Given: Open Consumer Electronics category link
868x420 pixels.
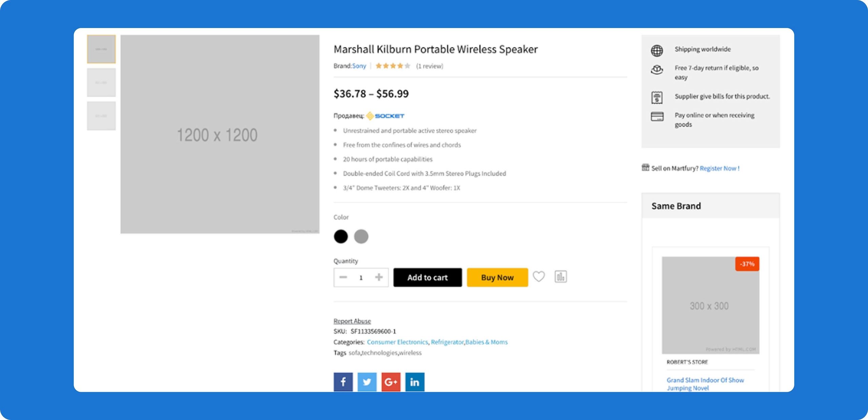Looking at the screenshot, I should pyautogui.click(x=397, y=342).
